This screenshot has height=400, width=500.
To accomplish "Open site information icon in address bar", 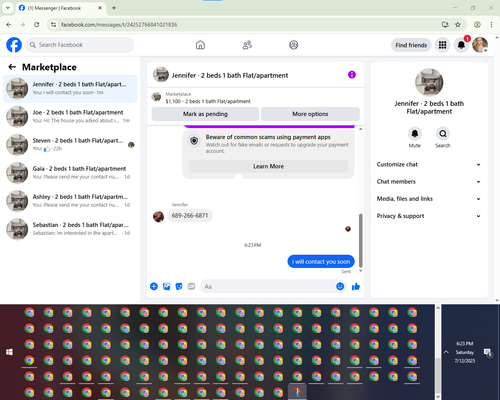I will (x=53, y=24).
